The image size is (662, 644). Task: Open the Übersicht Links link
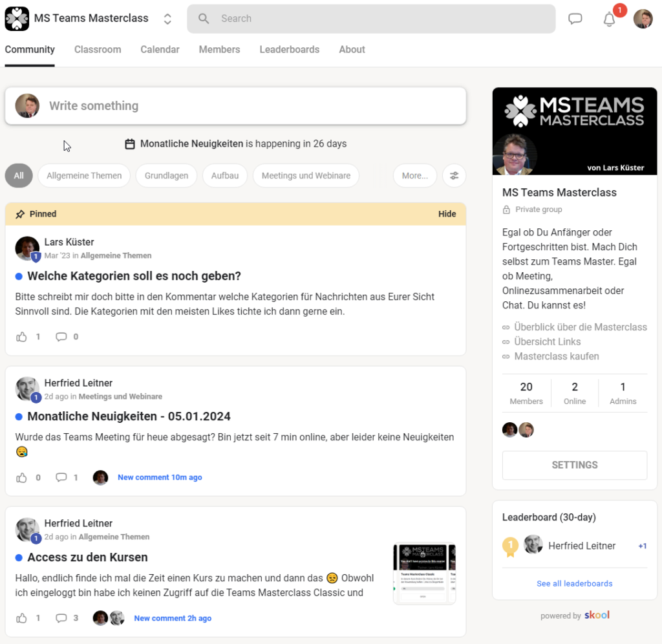pyautogui.click(x=547, y=341)
